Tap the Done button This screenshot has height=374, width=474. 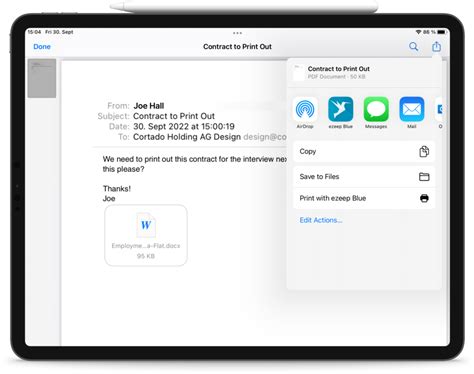pyautogui.click(x=42, y=47)
